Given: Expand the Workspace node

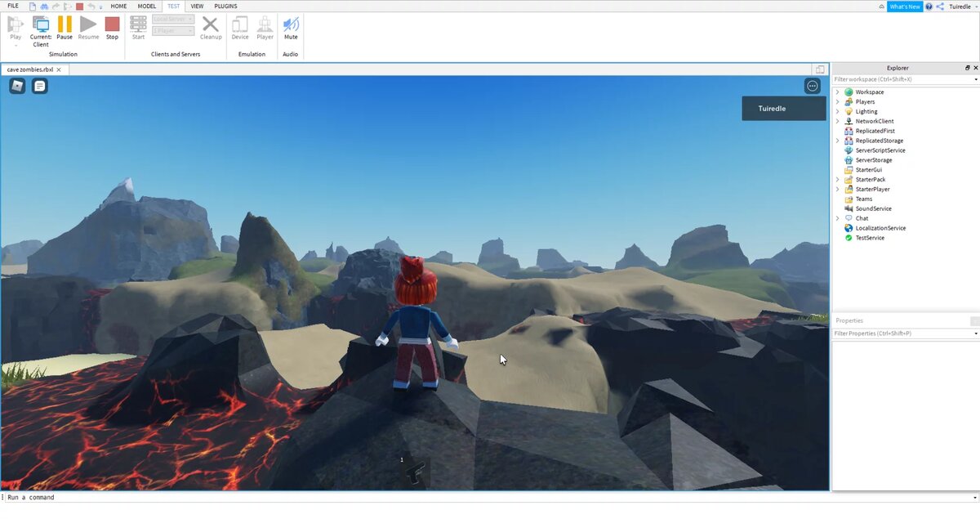Looking at the screenshot, I should 837,92.
